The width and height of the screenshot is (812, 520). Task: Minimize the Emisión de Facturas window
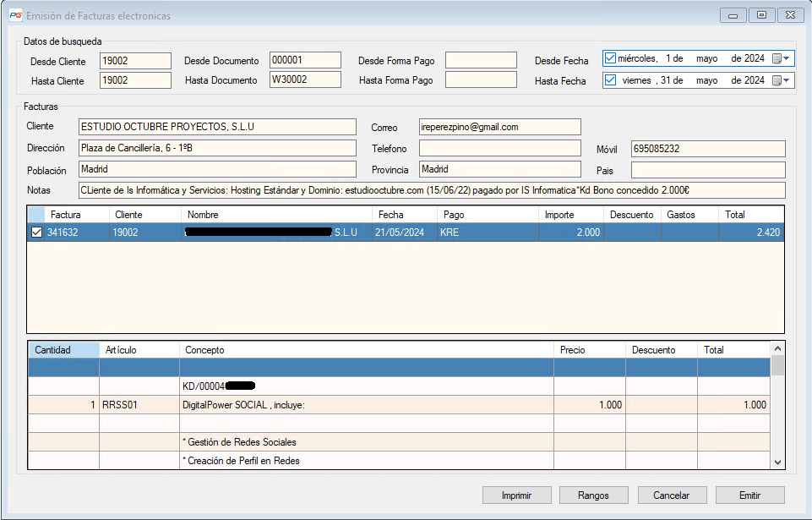point(733,15)
